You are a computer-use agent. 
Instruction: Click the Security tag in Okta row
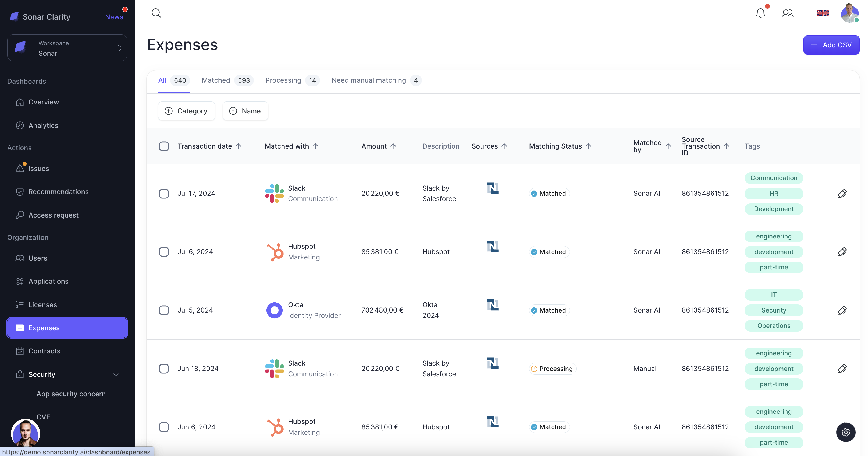click(774, 310)
